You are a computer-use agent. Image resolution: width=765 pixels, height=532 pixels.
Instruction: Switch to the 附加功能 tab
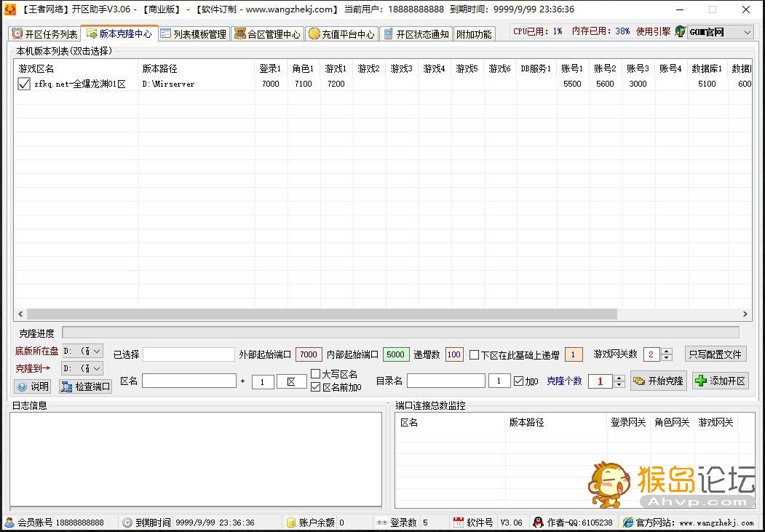click(474, 33)
